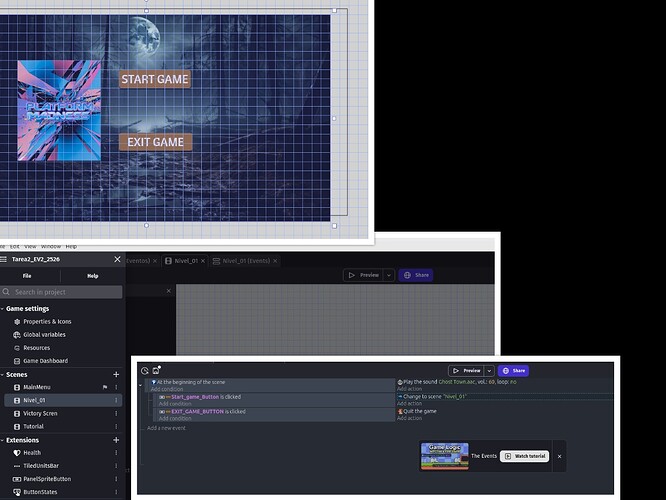
Task: Click the hamburger menu icon beside Tarea2_EV2_2526
Action: point(4,259)
